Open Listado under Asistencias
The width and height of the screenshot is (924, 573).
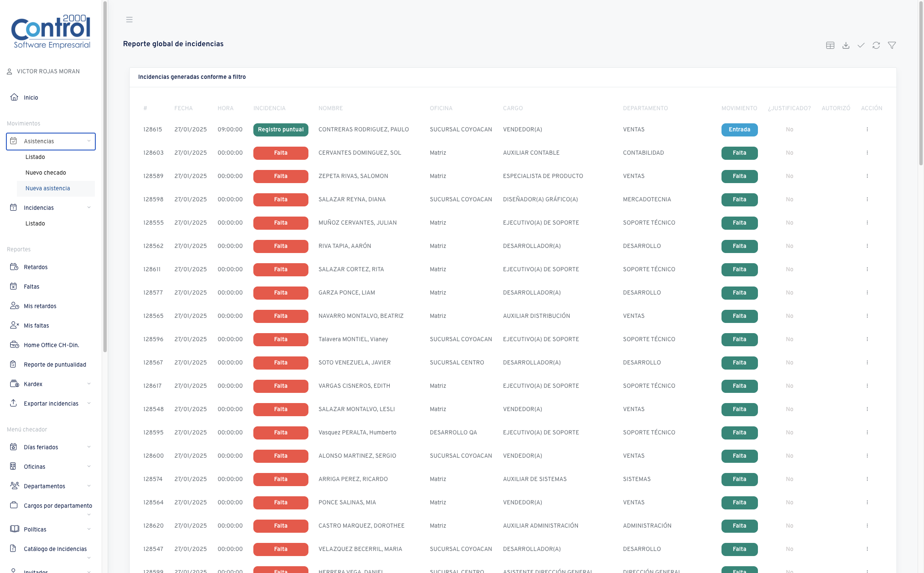(x=35, y=157)
